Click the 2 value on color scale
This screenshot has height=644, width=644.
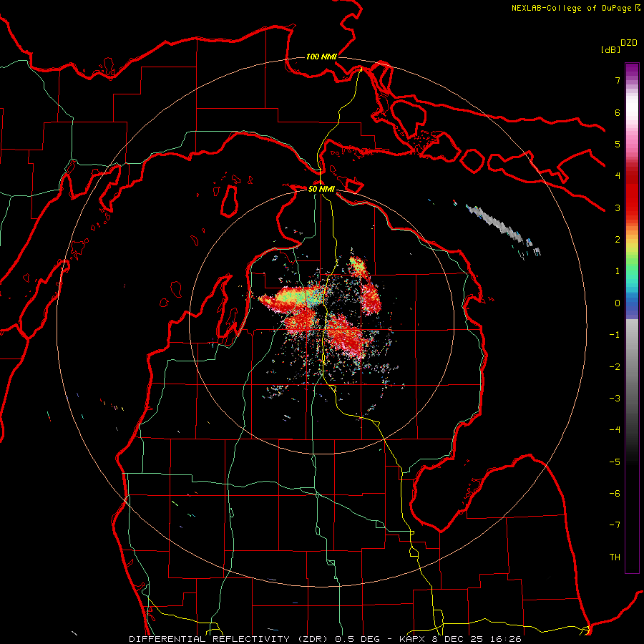[618, 240]
